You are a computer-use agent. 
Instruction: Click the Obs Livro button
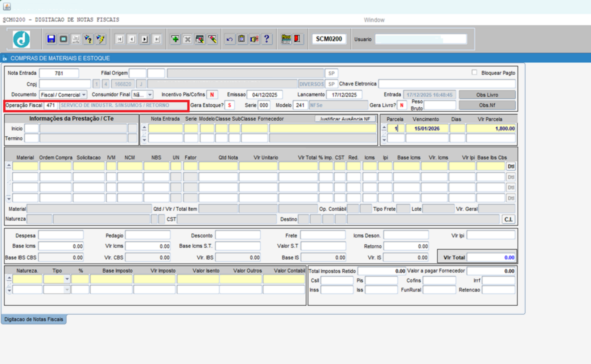pyautogui.click(x=487, y=95)
